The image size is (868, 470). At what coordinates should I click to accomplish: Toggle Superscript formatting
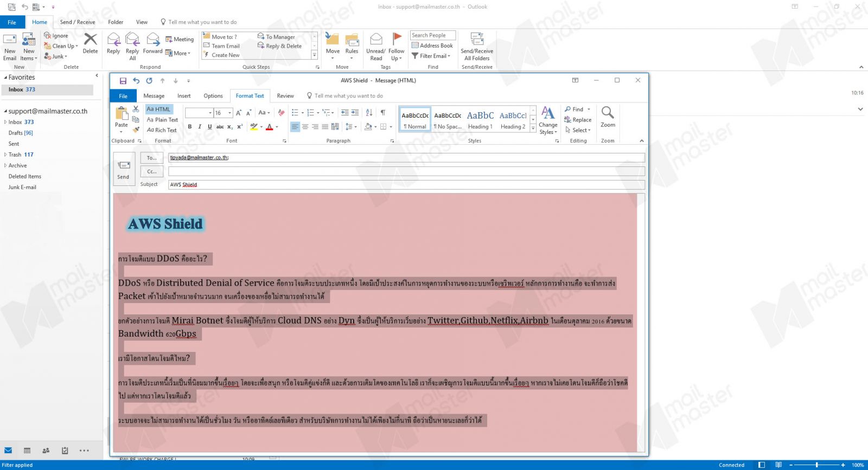tap(240, 127)
